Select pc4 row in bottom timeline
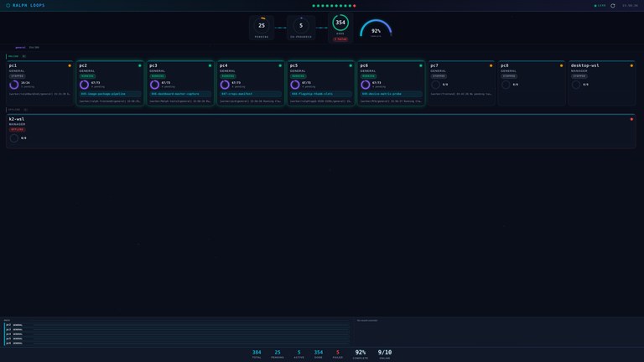 click(177, 334)
